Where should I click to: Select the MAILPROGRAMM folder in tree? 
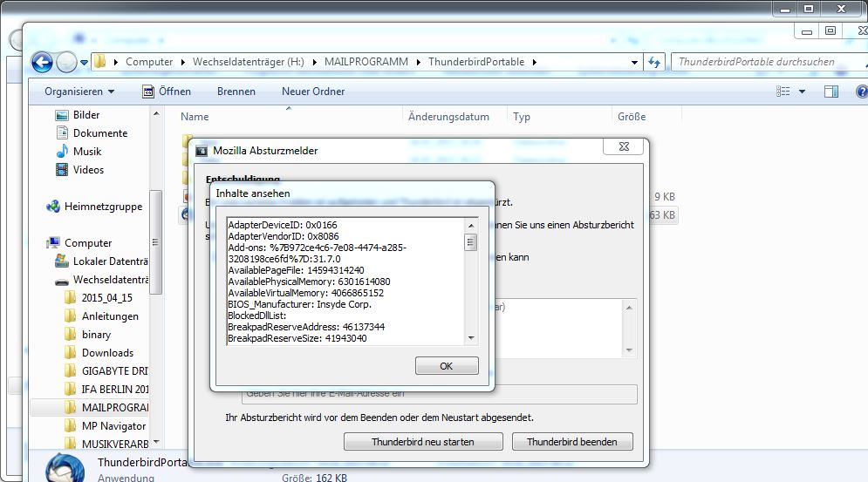106,407
